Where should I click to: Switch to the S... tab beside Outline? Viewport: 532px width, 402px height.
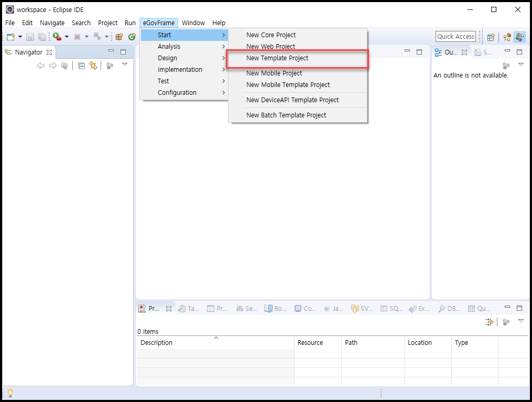click(x=483, y=52)
